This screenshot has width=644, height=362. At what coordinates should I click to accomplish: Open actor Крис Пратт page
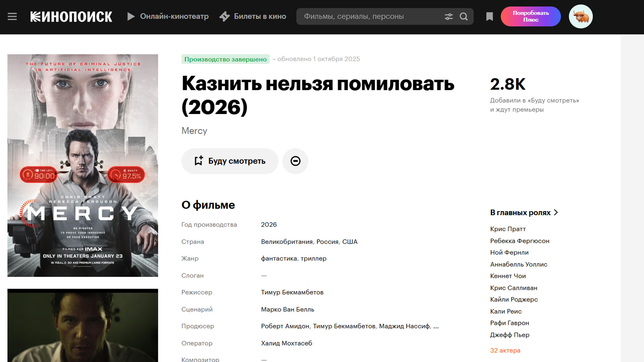click(508, 229)
